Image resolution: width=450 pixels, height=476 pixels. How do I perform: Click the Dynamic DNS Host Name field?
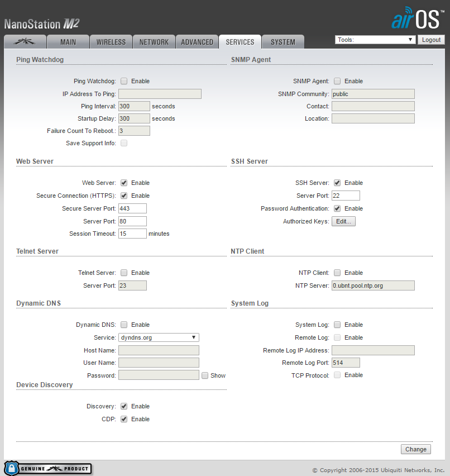pos(159,350)
